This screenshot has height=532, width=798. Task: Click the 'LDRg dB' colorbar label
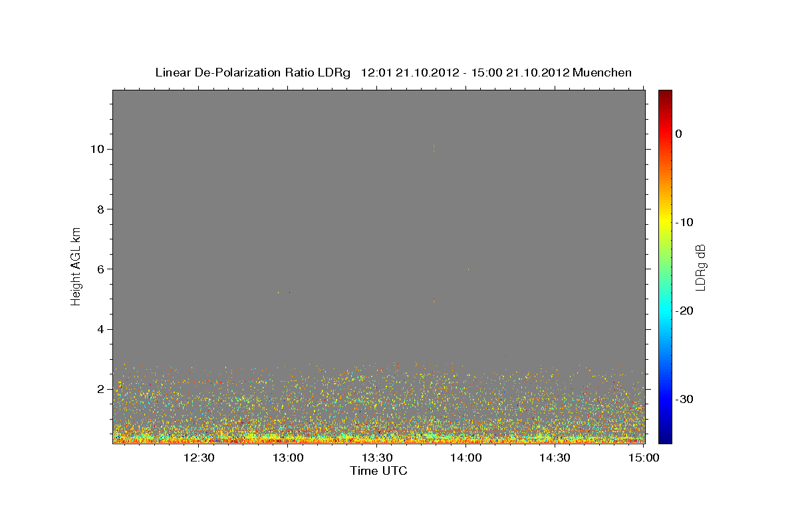point(700,267)
